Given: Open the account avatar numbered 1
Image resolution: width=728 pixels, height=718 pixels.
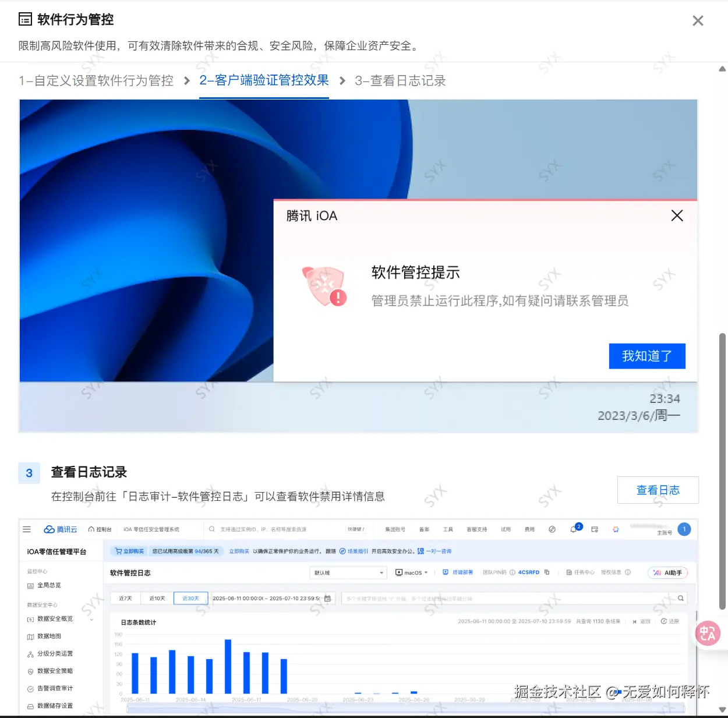Looking at the screenshot, I should point(684,529).
